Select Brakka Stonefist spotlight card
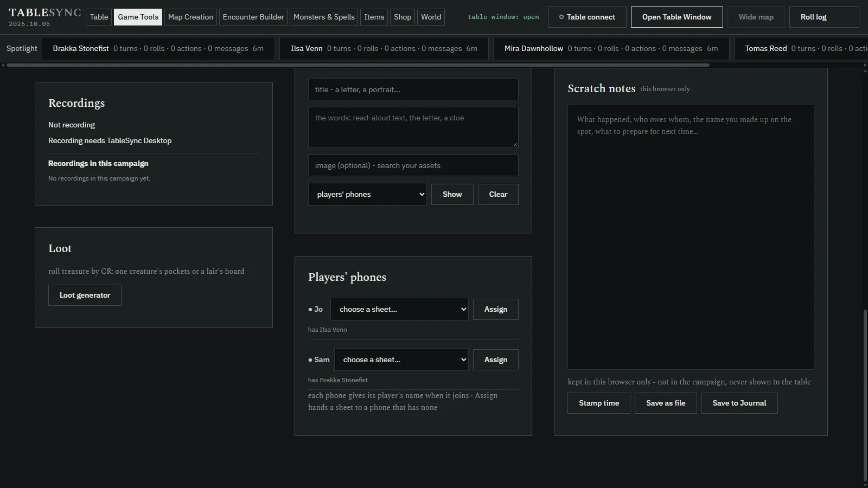Viewport: 868px width, 488px height. (x=158, y=48)
